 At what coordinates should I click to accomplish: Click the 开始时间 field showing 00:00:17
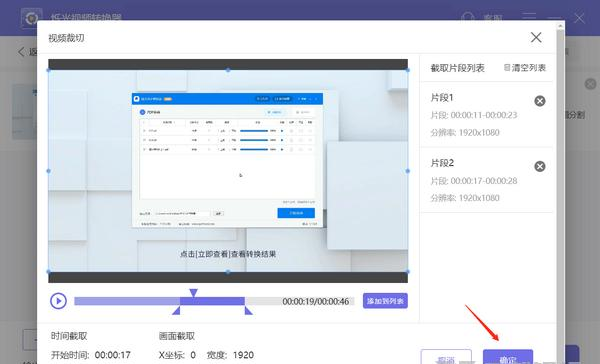112,355
